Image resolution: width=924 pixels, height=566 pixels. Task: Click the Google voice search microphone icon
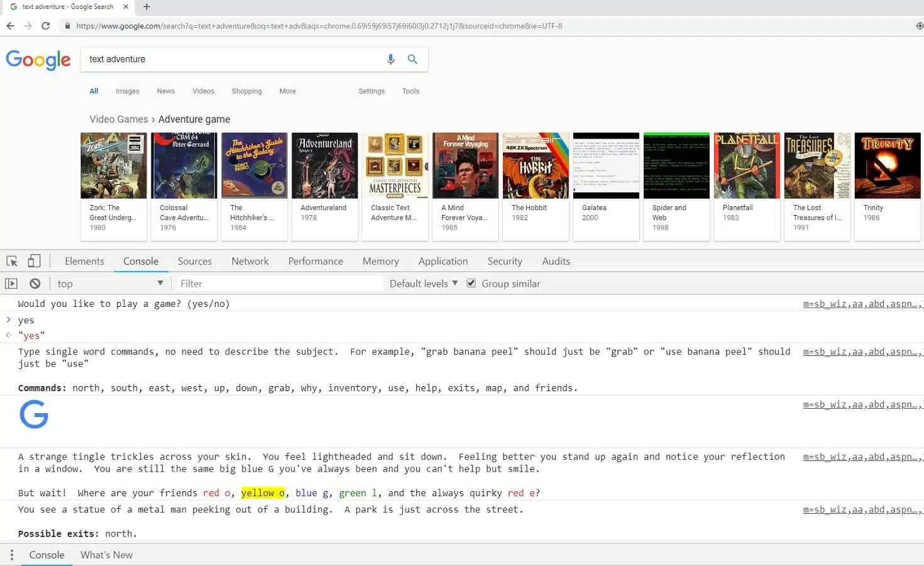[390, 58]
